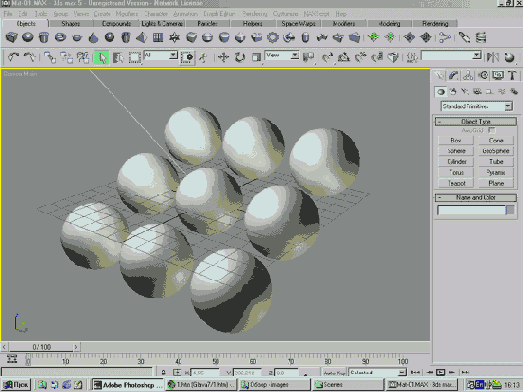Toggle the Geometry category button
Viewport: 523px width, 392px height.
441,91
